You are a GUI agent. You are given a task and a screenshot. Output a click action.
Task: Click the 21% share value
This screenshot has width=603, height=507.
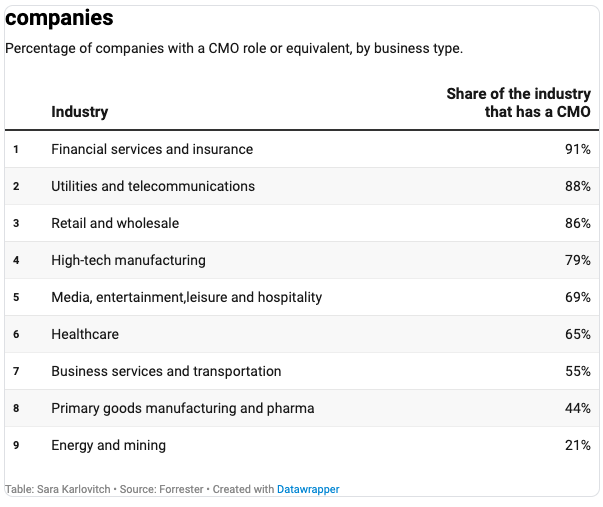coord(577,445)
